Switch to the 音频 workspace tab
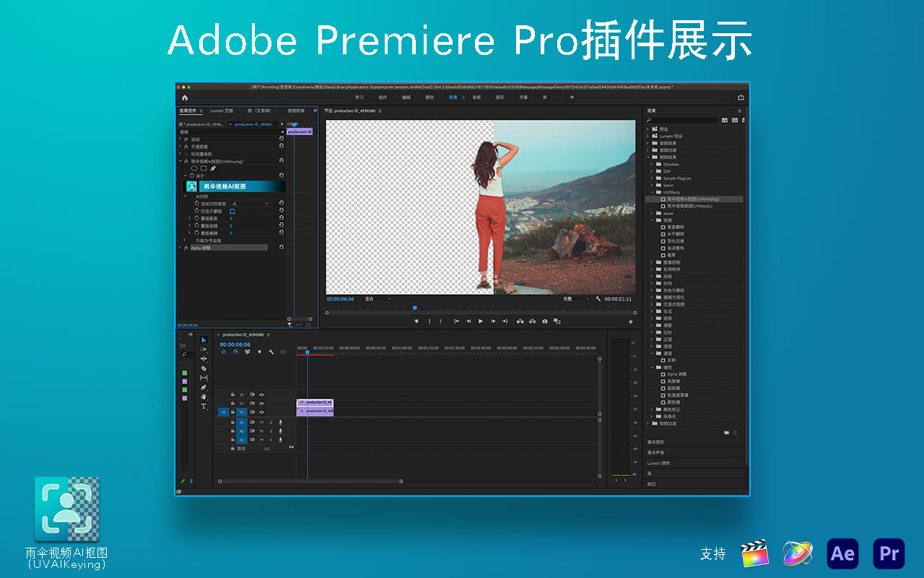This screenshot has height=578, width=924. tap(476, 97)
